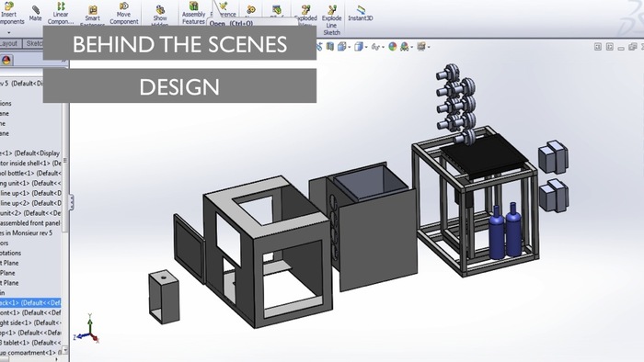Switch to the Sketch tab

[34, 43]
